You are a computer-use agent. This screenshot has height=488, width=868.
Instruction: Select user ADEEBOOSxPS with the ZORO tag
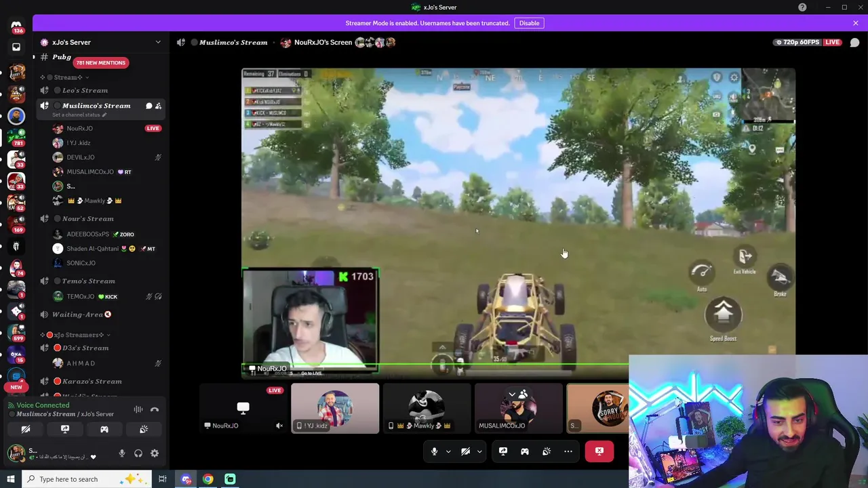pos(95,234)
